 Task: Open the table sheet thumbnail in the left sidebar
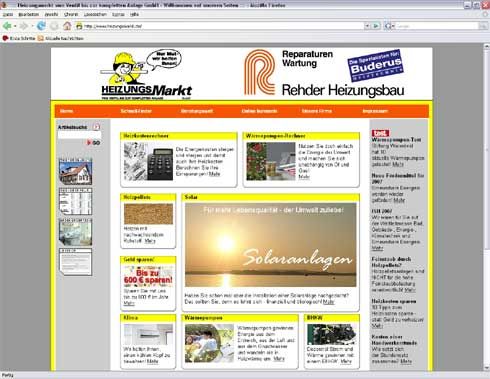[75, 201]
